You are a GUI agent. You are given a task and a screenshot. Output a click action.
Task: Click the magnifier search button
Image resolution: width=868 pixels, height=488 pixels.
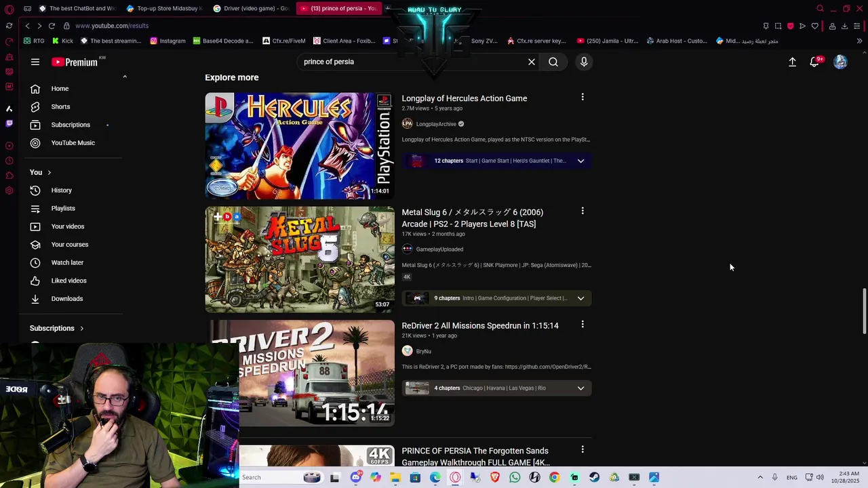(553, 62)
